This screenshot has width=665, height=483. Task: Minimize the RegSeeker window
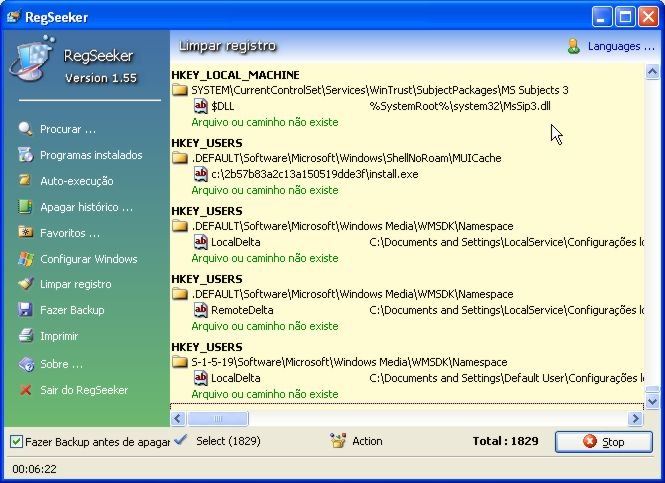coord(602,17)
